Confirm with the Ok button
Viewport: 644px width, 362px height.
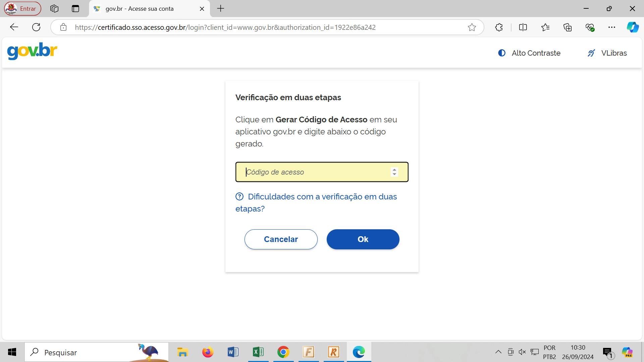(363, 239)
